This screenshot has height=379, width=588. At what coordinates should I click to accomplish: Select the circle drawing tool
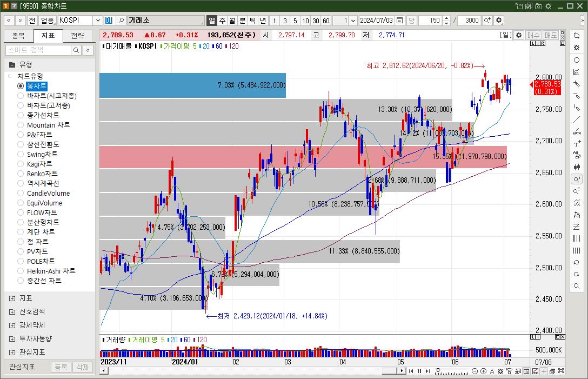[577, 60]
